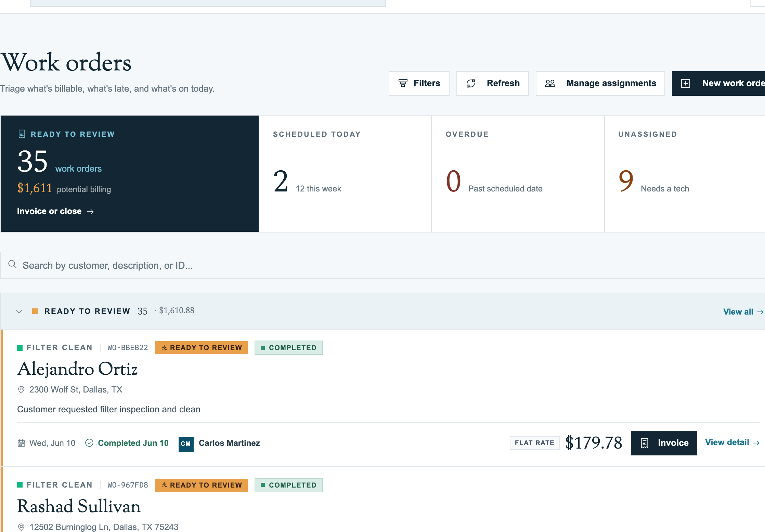Open Manage assignments
This screenshot has height=532, width=765.
600,83
